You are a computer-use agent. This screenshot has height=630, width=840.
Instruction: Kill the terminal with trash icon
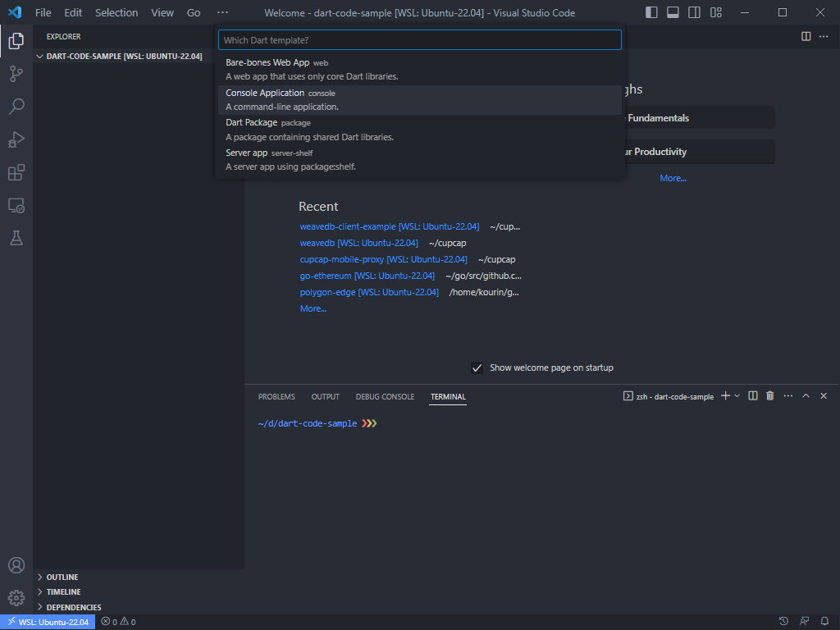click(x=769, y=396)
